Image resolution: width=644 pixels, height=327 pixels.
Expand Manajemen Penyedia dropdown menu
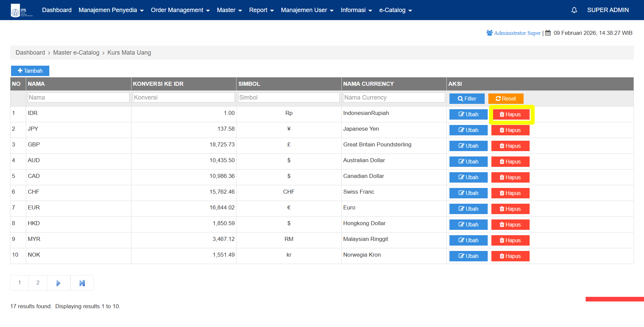coord(111,10)
